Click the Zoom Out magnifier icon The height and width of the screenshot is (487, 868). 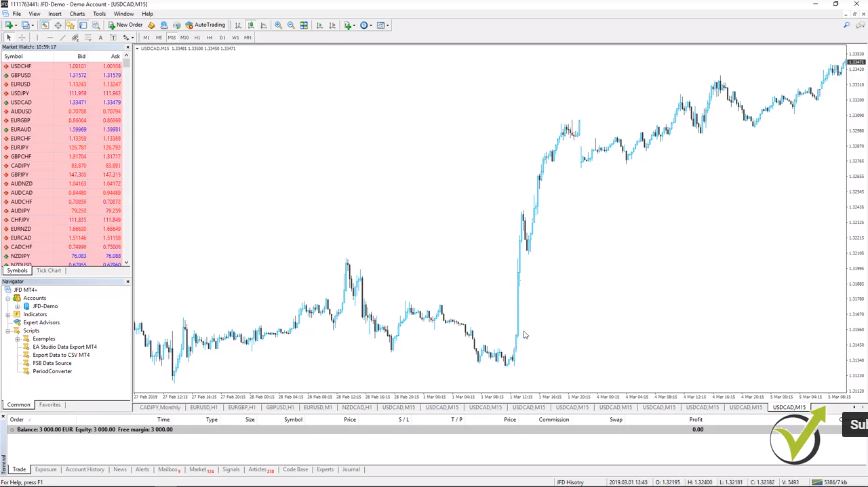pos(291,25)
